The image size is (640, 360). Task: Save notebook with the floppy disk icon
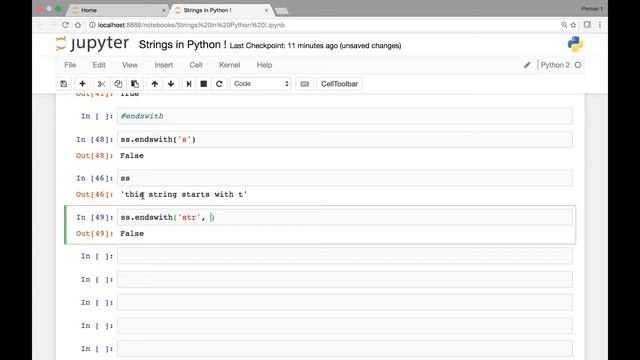64,84
